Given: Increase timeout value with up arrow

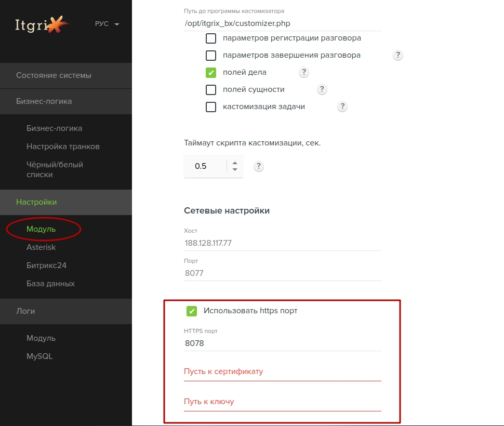Looking at the screenshot, I should click(x=235, y=163).
